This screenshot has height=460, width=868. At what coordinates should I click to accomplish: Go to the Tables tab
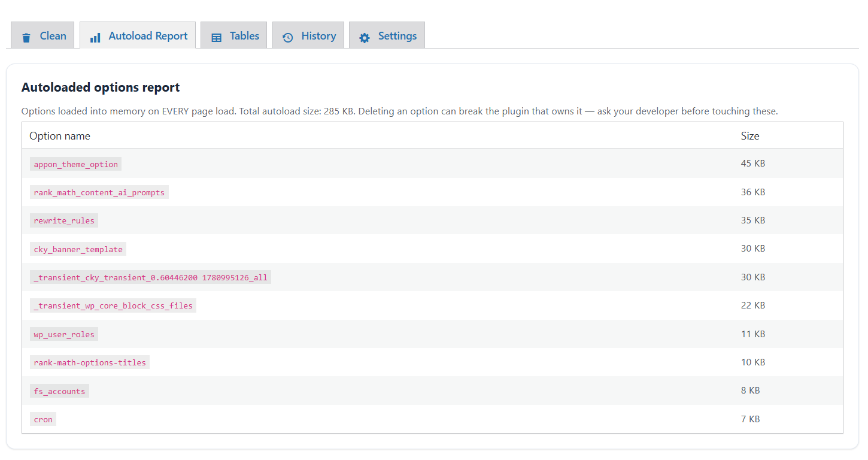[234, 35]
